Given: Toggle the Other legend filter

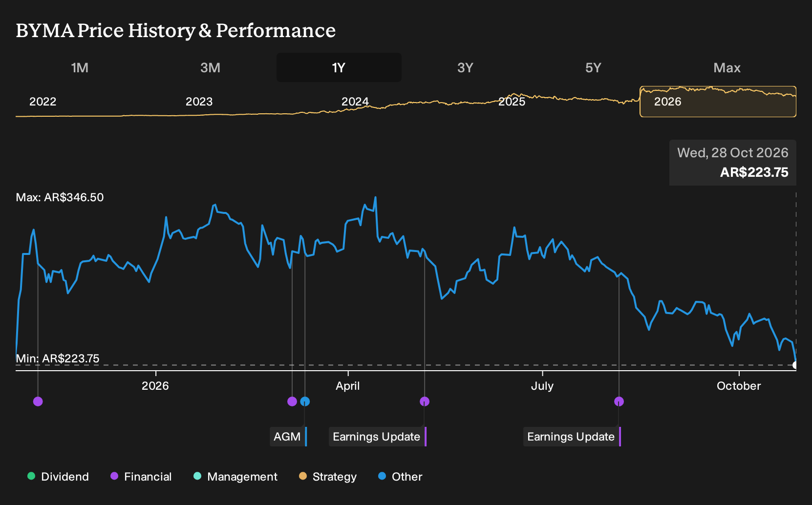Looking at the screenshot, I should [x=400, y=477].
